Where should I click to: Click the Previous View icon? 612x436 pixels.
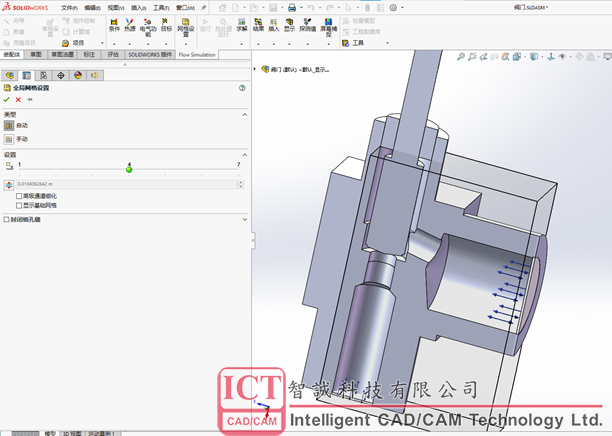click(484, 57)
